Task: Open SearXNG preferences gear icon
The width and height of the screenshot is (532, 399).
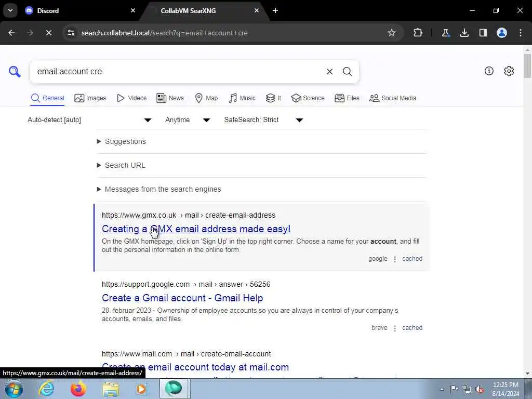Action: (x=509, y=71)
